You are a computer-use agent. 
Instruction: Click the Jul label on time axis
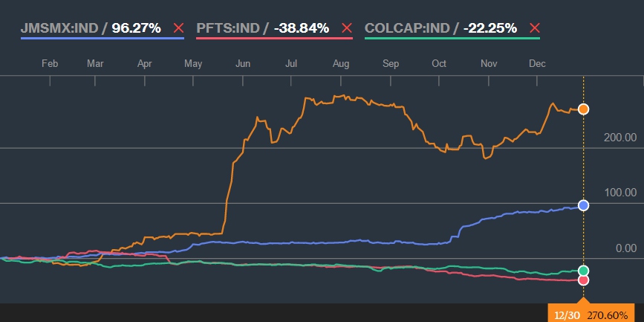tap(291, 64)
